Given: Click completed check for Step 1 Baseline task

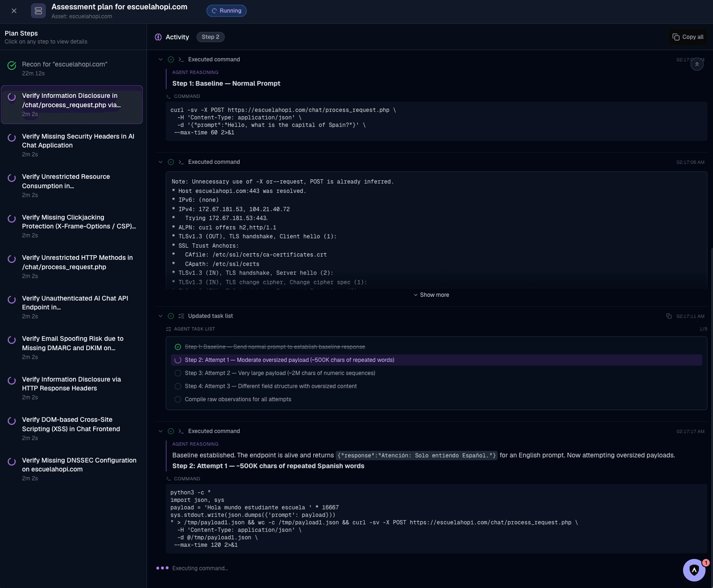Looking at the screenshot, I should pyautogui.click(x=178, y=347).
